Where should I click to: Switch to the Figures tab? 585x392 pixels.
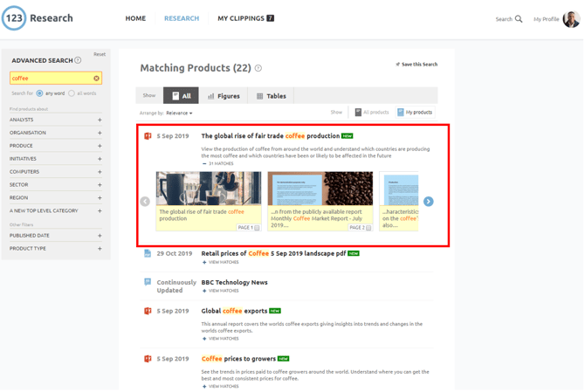click(224, 96)
